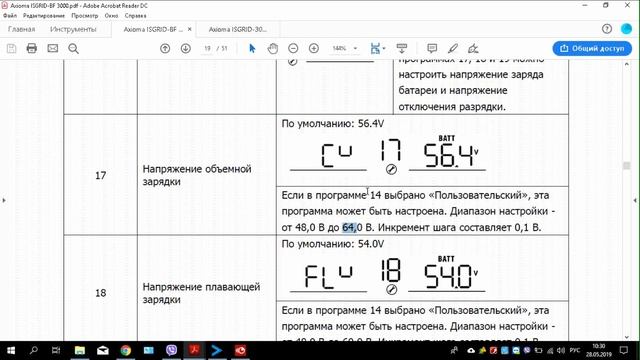Click the read mode scrolling icon

[402, 49]
